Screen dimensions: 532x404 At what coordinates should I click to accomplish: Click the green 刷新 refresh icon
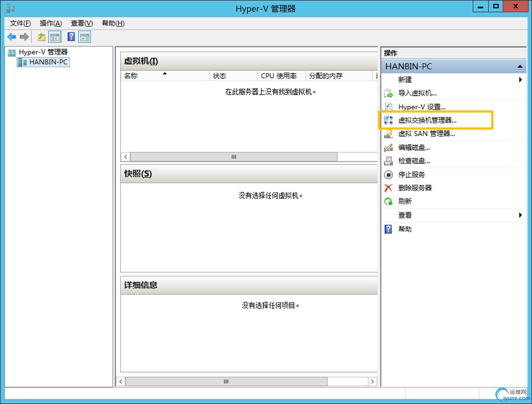click(x=388, y=201)
